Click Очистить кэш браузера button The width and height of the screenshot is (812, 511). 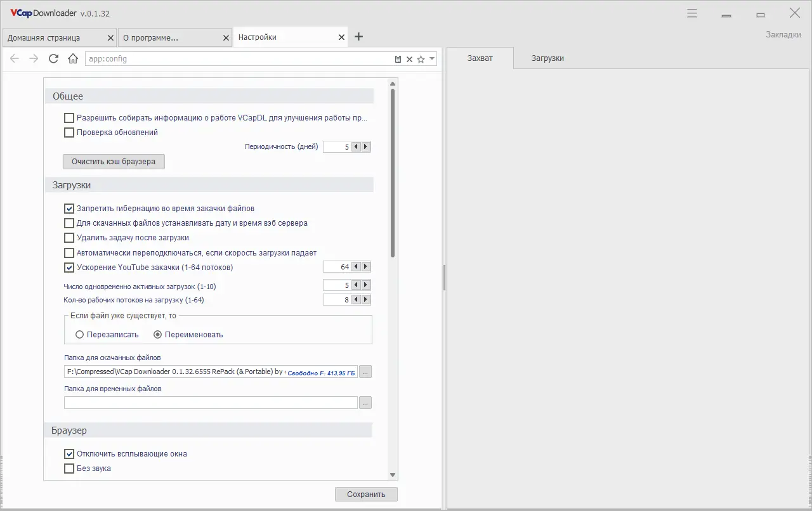pos(114,162)
